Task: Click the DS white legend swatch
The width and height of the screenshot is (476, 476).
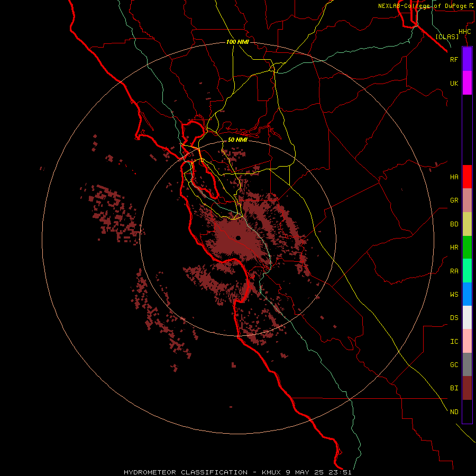Action: click(x=467, y=317)
